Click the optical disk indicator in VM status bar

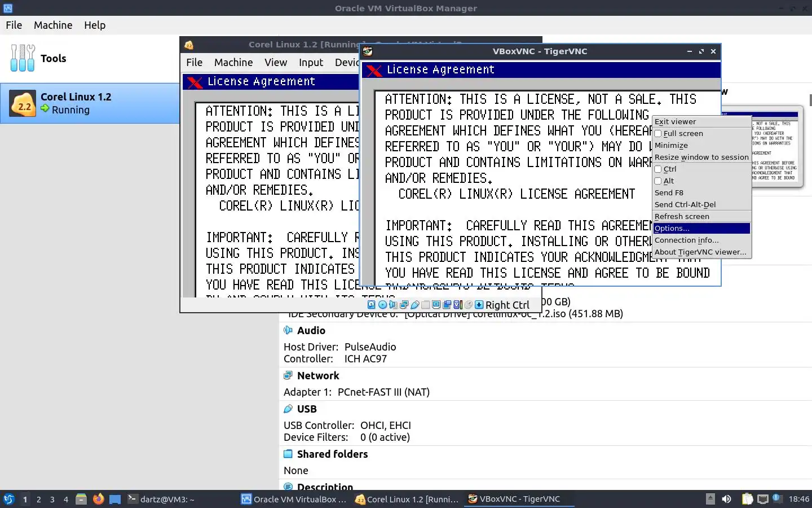click(382, 305)
